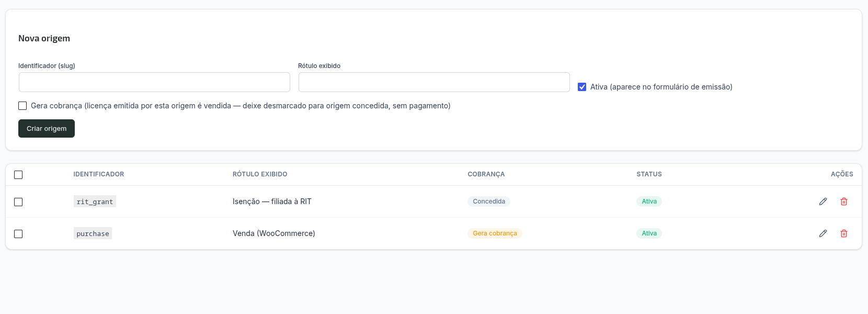Screen dimensions: 868x314
Task: Click the IDENTIFICADOR column header
Action: pos(99,174)
